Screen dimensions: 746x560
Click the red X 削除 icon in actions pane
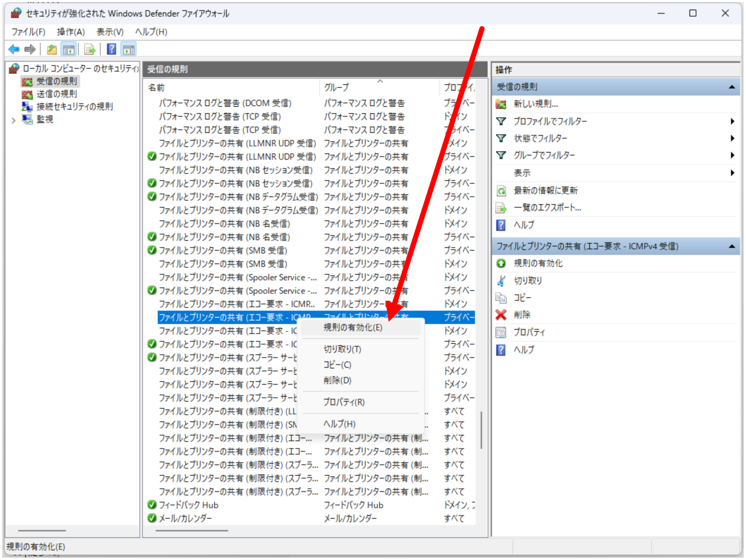point(501,315)
